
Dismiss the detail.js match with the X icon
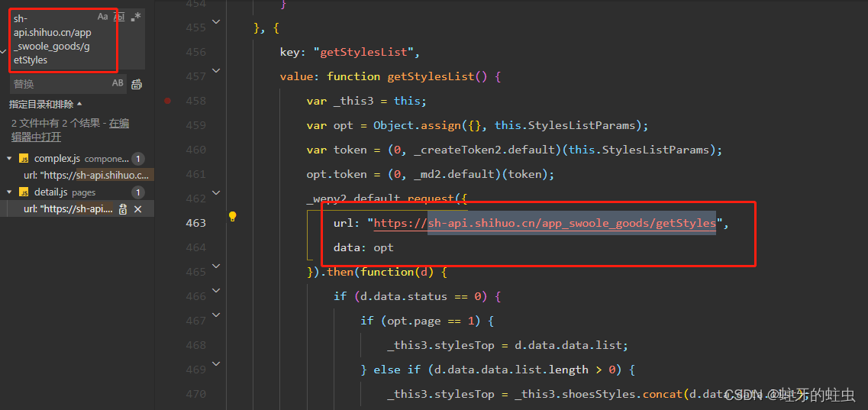(x=138, y=209)
